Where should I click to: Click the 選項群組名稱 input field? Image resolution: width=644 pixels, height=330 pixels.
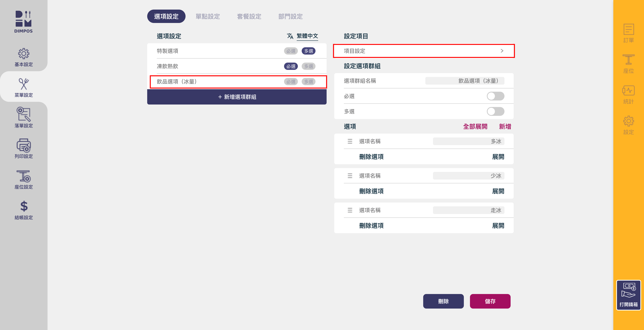(464, 81)
